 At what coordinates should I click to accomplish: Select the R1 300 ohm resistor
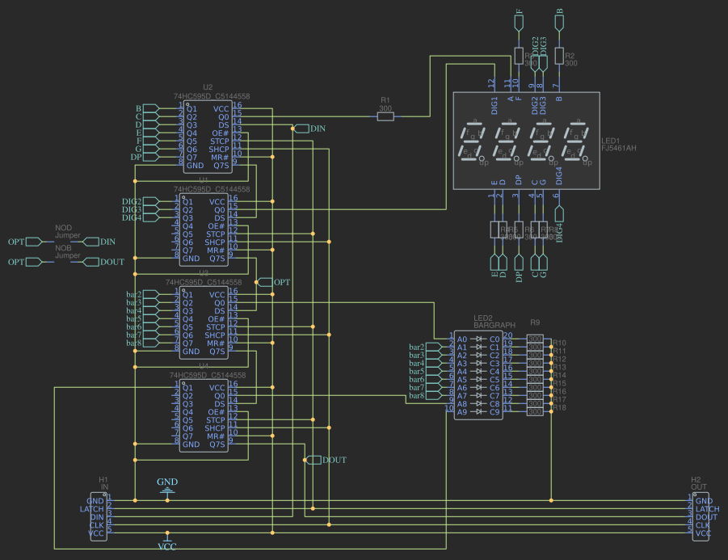tap(385, 116)
